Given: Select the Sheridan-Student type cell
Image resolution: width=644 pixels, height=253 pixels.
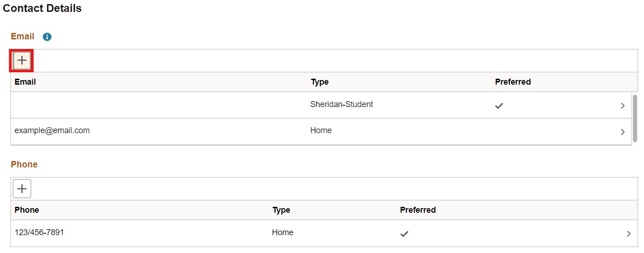Looking at the screenshot, I should point(341,104).
